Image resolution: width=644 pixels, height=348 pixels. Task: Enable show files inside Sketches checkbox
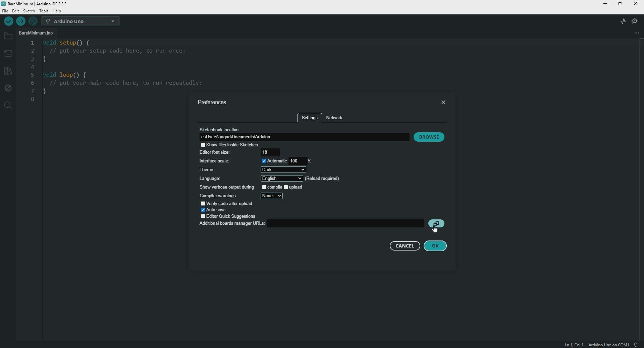pos(203,145)
